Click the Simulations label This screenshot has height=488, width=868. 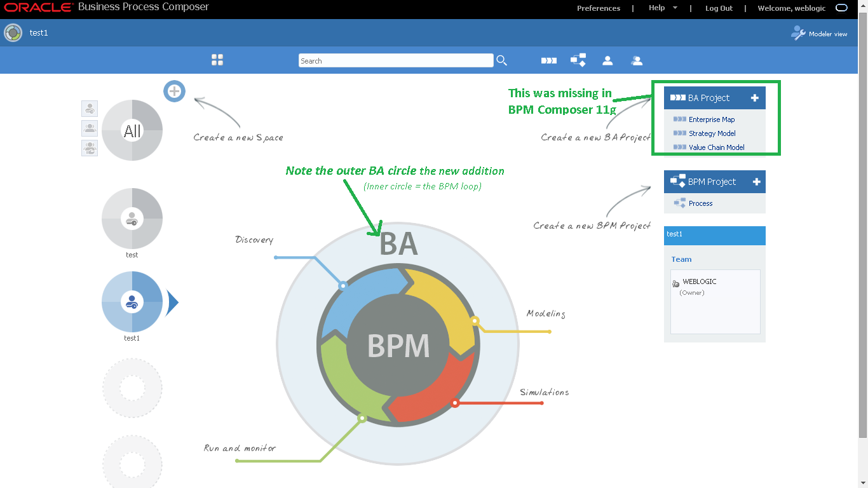(545, 392)
